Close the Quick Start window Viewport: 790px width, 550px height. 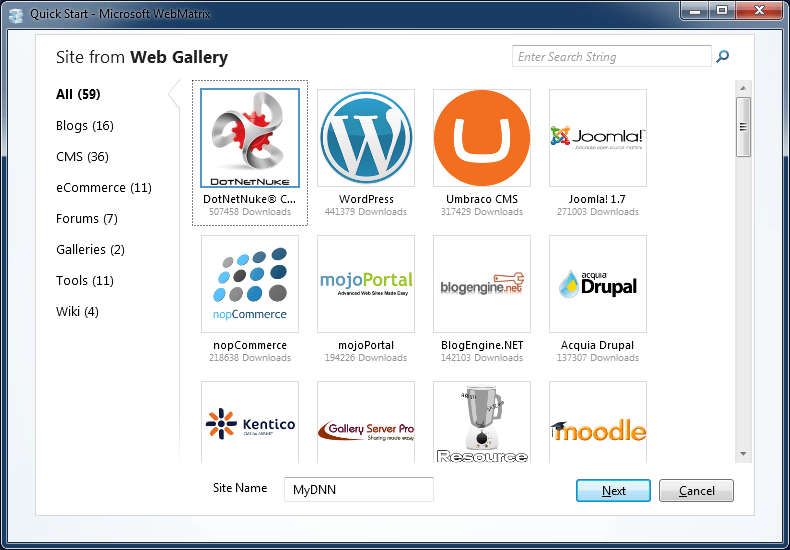(x=760, y=10)
